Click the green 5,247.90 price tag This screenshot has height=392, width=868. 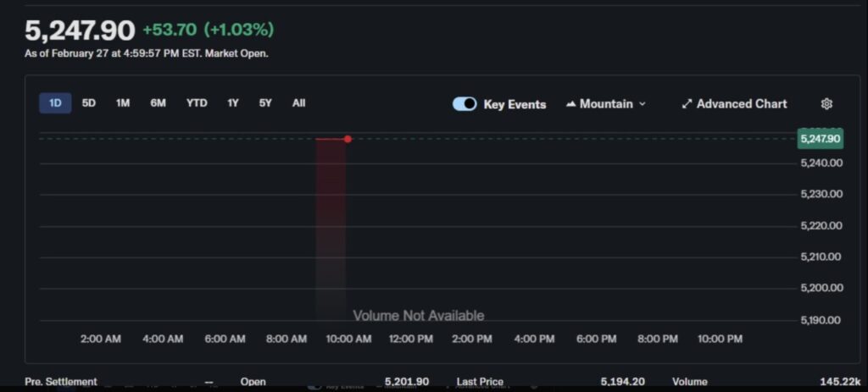click(820, 139)
